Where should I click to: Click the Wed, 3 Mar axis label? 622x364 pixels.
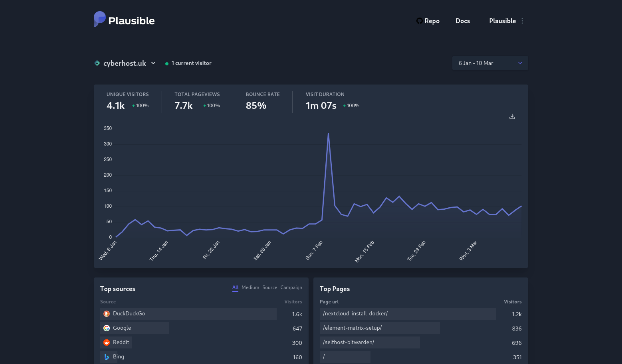(468, 251)
